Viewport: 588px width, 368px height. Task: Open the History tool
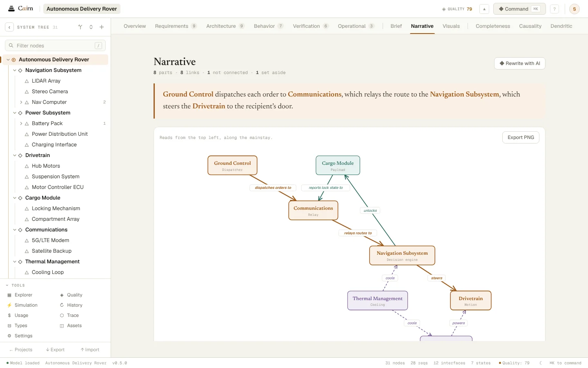(x=71, y=305)
